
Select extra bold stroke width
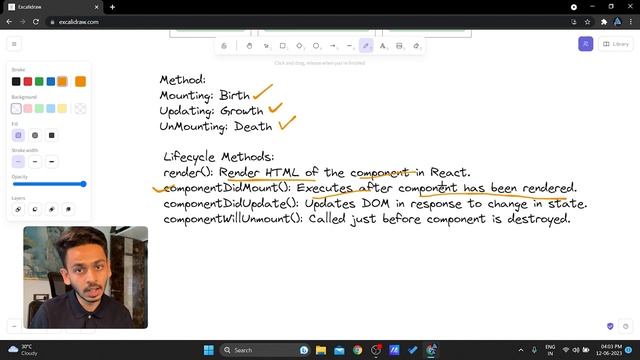coord(51,162)
